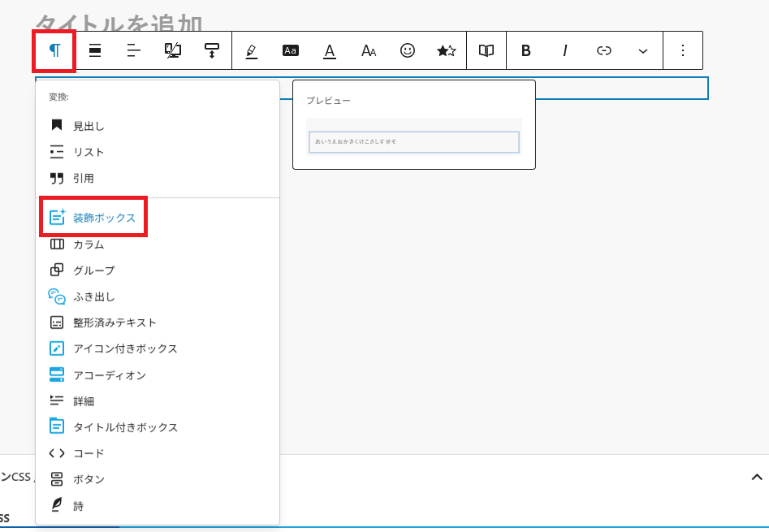Expand more formatting options chevron
The image size is (769, 532).
pyautogui.click(x=643, y=50)
